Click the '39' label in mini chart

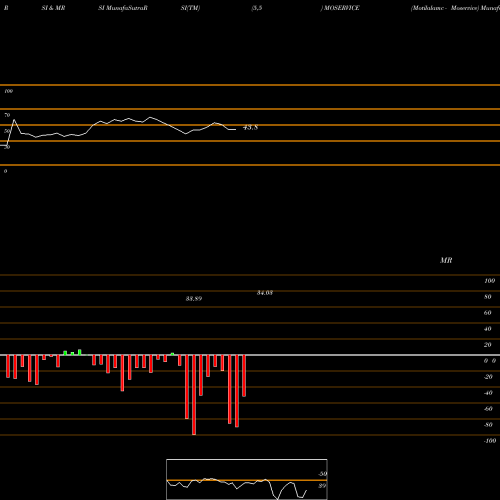pyautogui.click(x=322, y=486)
